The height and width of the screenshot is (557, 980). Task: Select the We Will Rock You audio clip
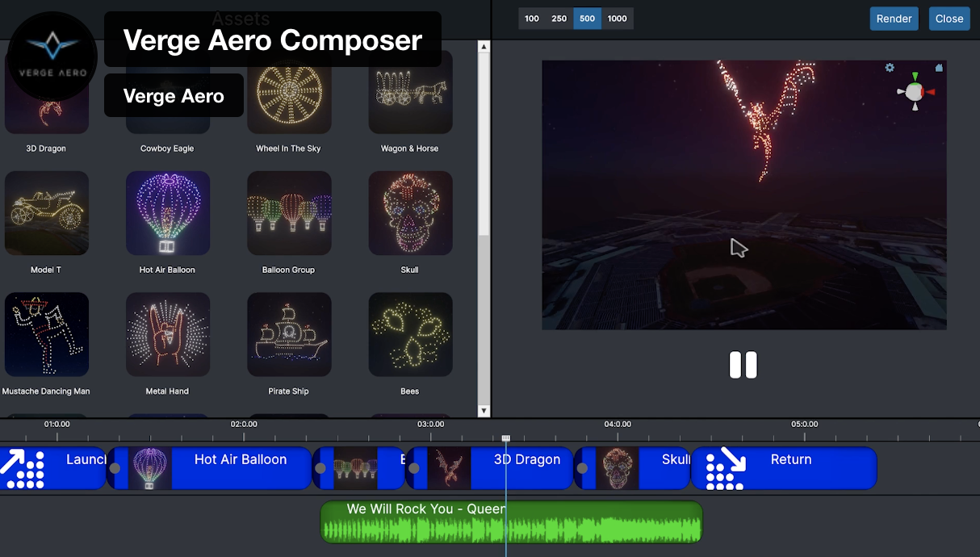(x=511, y=521)
